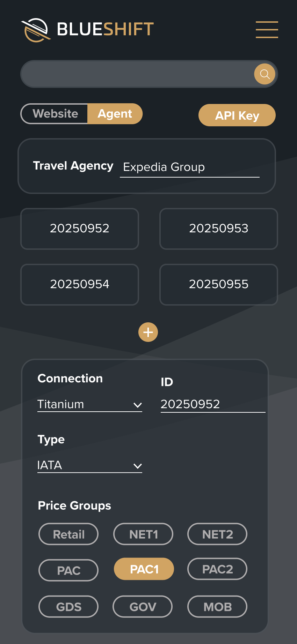
Task: Click the Blueshift planet logo
Action: pos(36,30)
